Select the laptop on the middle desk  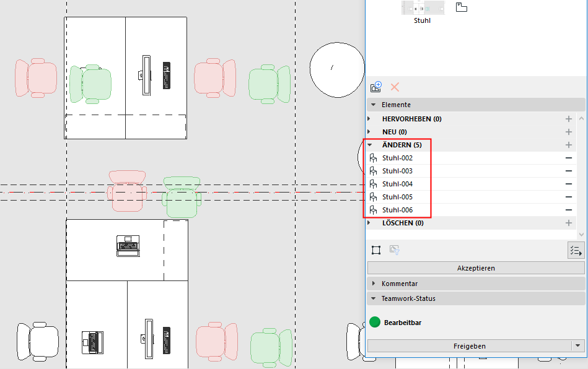128,246
